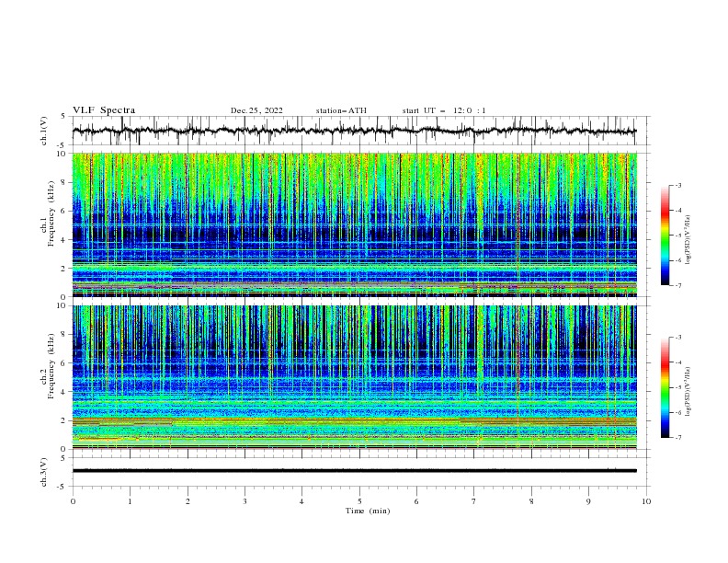This screenshot has height=563, width=728.
Task: Click the ch.1 waveform trace
Action: [354, 131]
